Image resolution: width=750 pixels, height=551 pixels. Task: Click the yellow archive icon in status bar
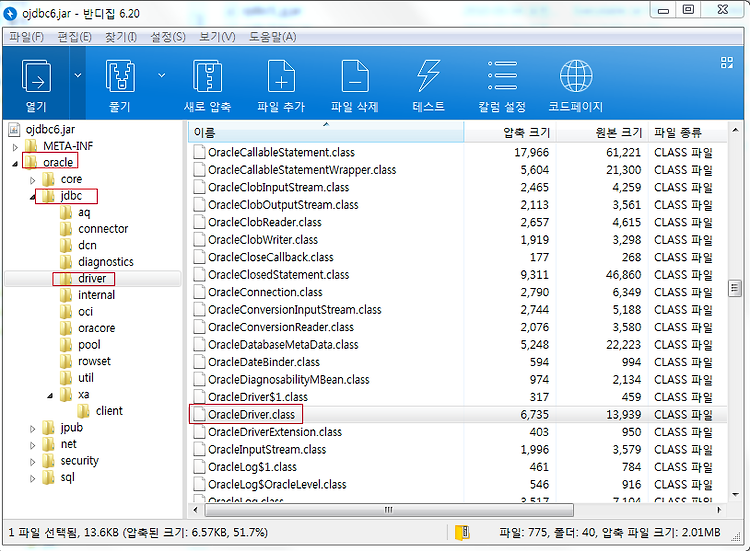462,532
